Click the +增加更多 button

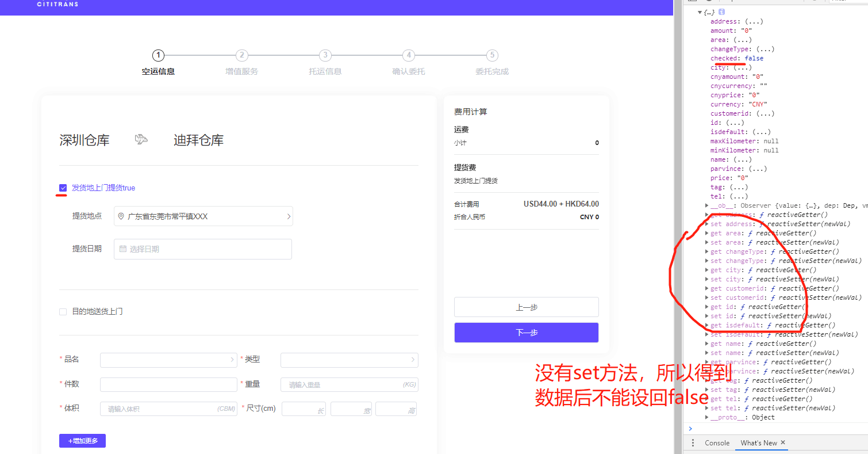82,440
